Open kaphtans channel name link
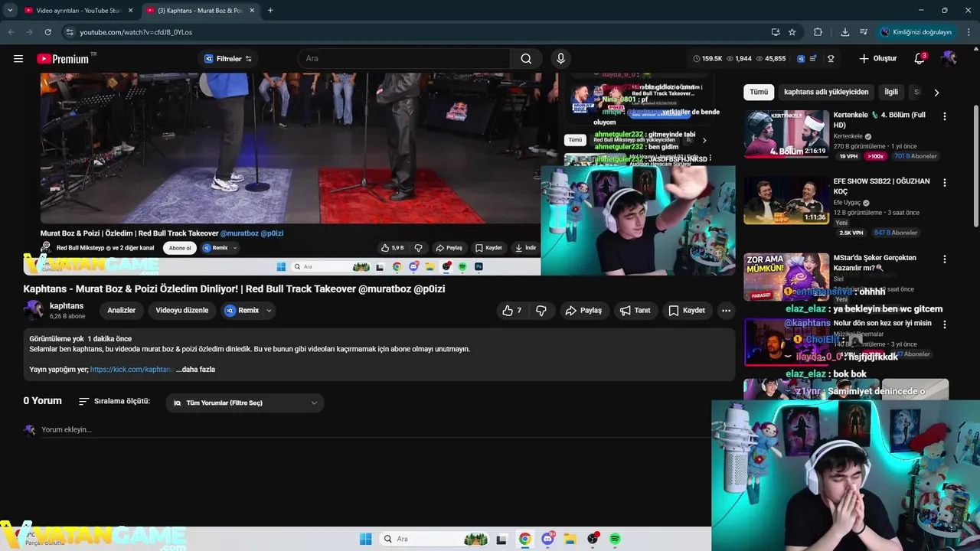 coord(67,306)
